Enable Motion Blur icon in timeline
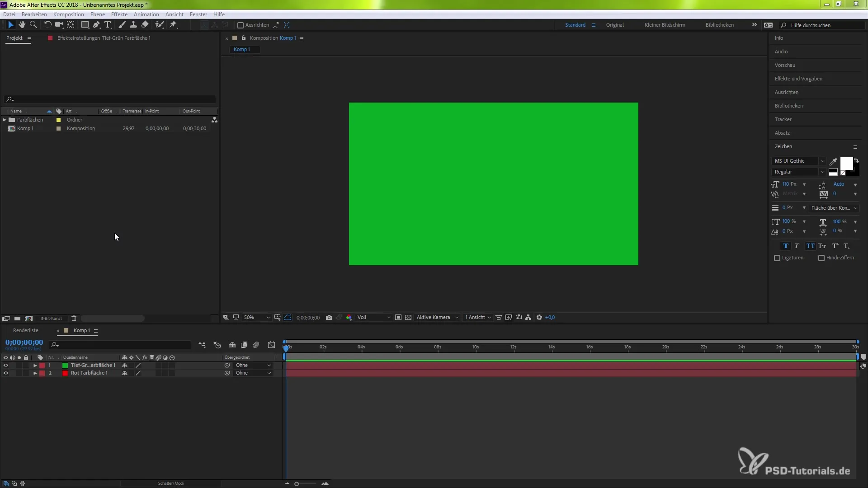 point(256,345)
